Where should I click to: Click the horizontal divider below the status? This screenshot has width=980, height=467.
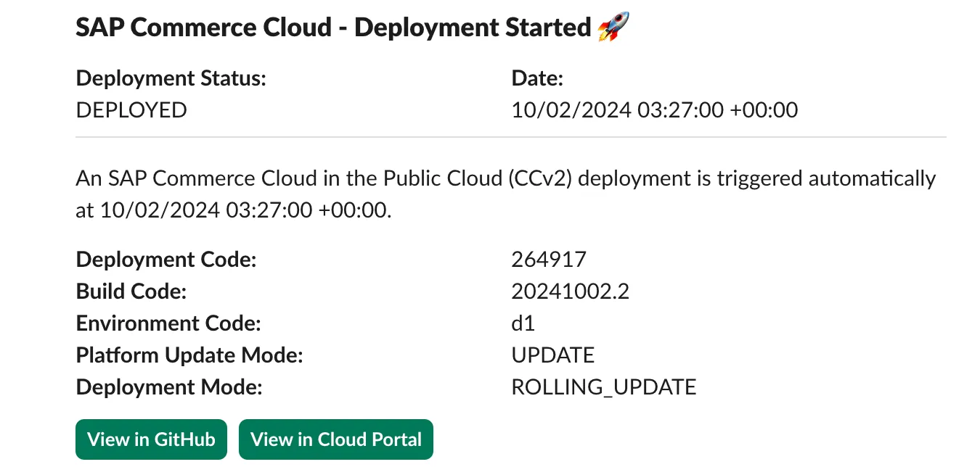[x=510, y=137]
